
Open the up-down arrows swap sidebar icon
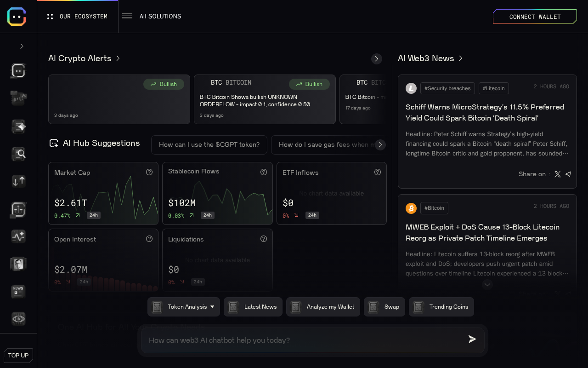18,181
